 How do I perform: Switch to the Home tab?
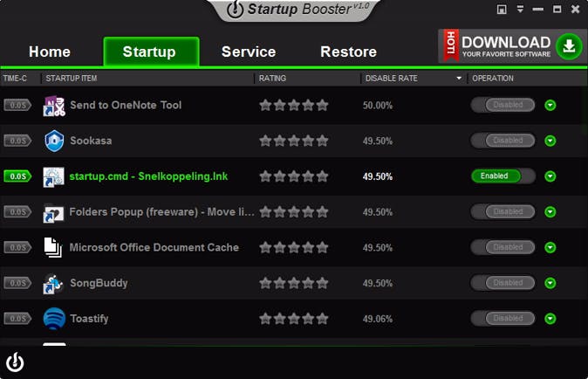pyautogui.click(x=50, y=52)
